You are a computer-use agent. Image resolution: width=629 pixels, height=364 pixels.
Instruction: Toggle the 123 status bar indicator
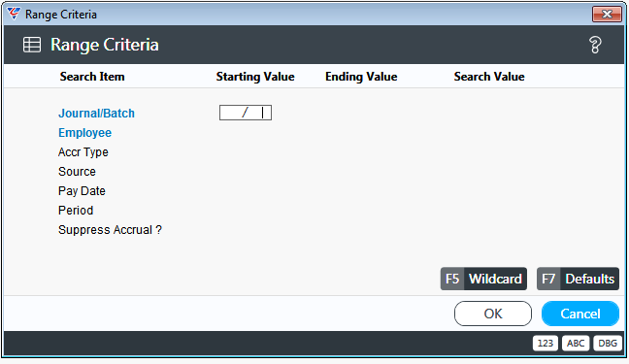point(546,344)
